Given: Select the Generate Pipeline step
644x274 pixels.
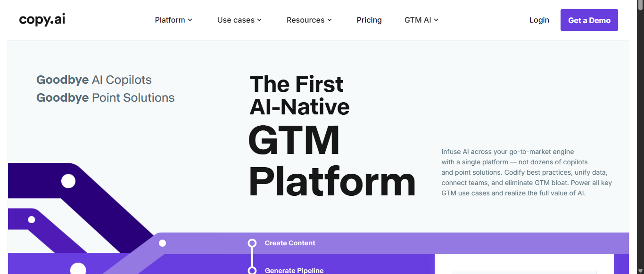Looking at the screenshot, I should pyautogui.click(x=294, y=270).
